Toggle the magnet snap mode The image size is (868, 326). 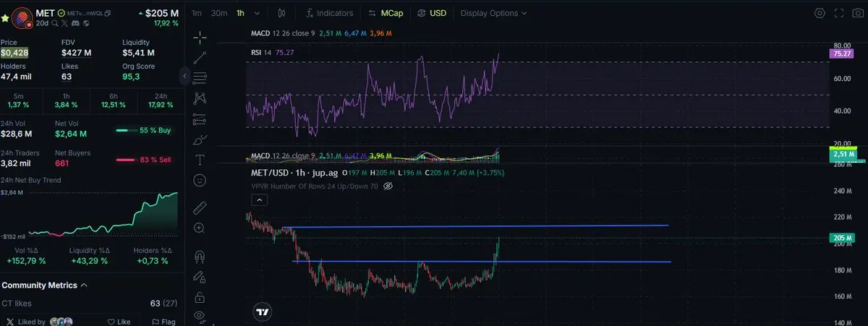coord(200,256)
